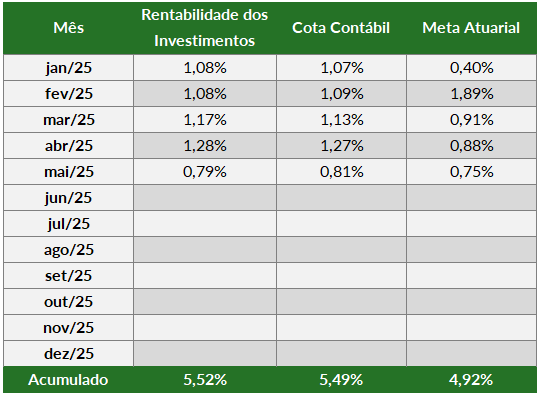Image resolution: width=538 pixels, height=394 pixels.
Task: Select the mai/25 Meta Atuarial value 0,75%
Action: coord(472,172)
